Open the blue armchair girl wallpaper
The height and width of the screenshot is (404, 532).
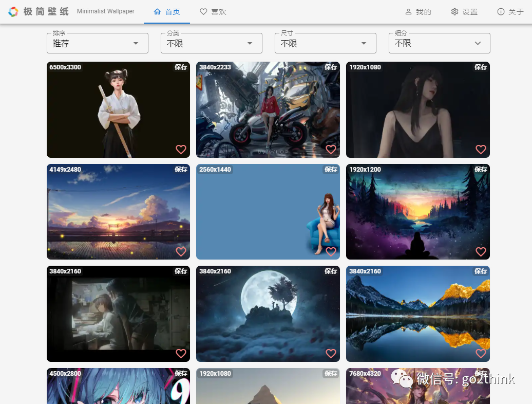pos(268,212)
